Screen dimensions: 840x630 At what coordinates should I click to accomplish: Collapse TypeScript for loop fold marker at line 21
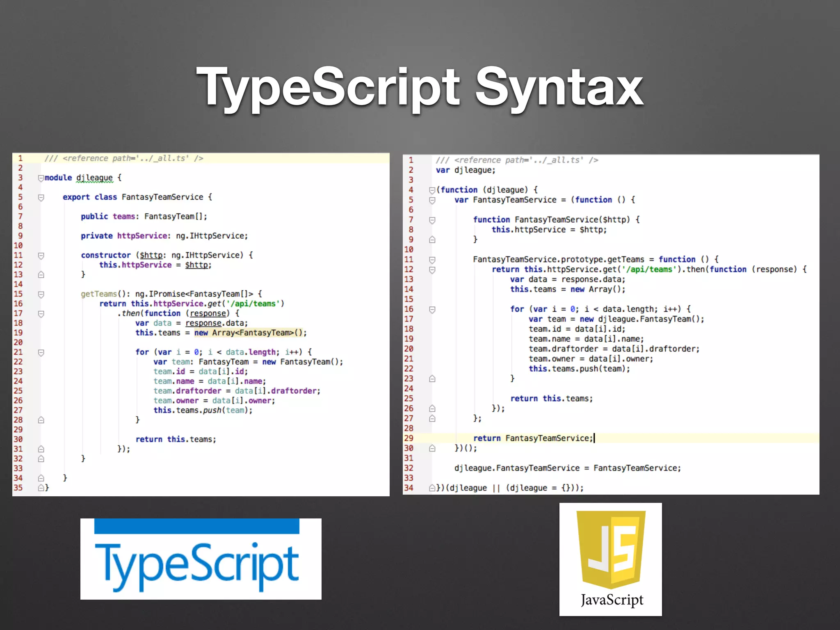[x=41, y=353]
